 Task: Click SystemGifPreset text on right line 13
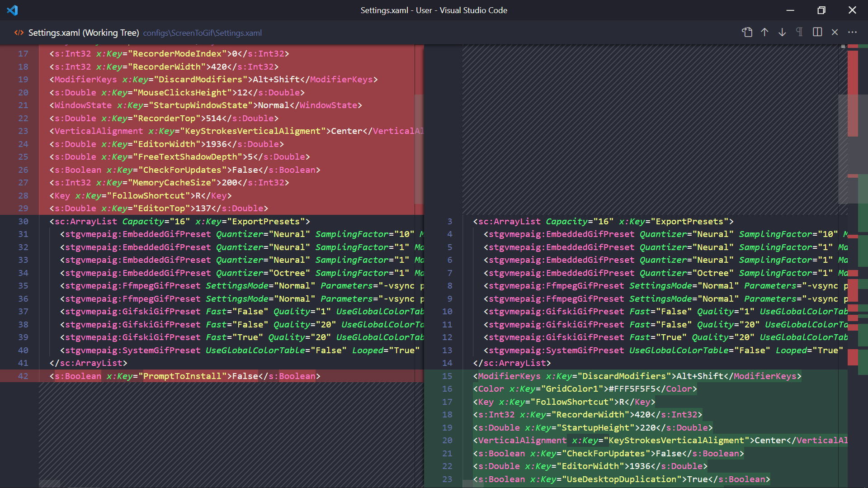585,351
